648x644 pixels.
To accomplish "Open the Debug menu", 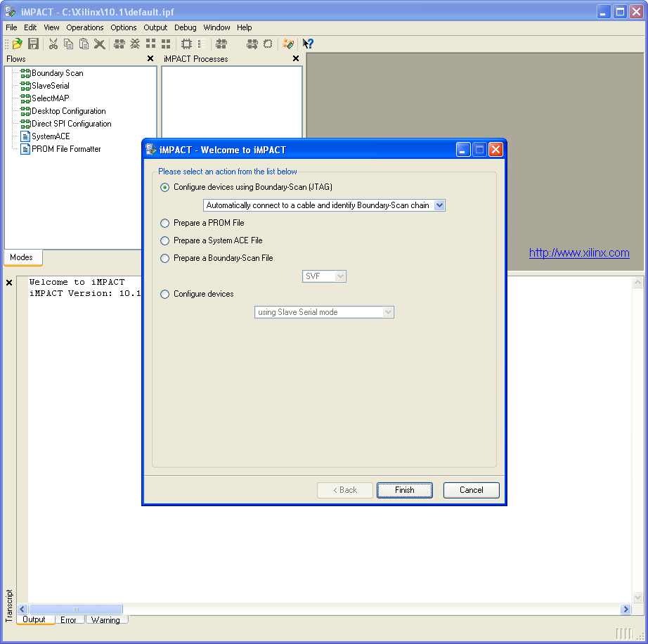I will (186, 27).
